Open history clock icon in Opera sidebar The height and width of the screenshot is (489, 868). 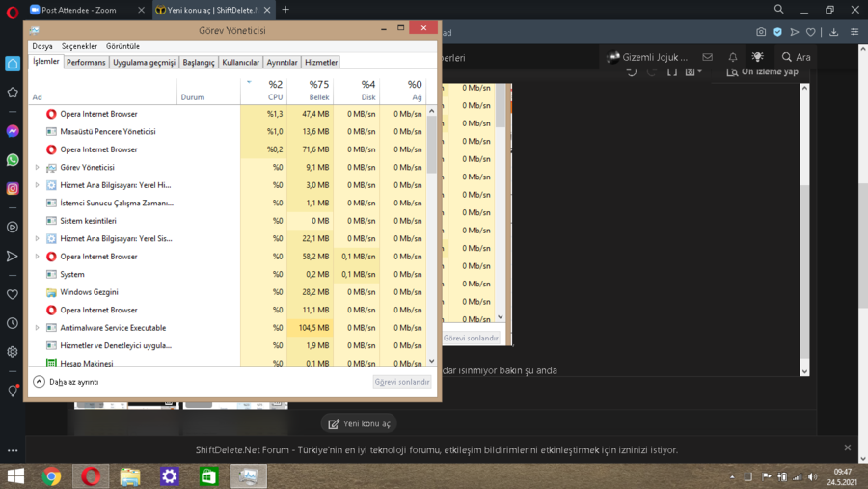pyautogui.click(x=13, y=323)
